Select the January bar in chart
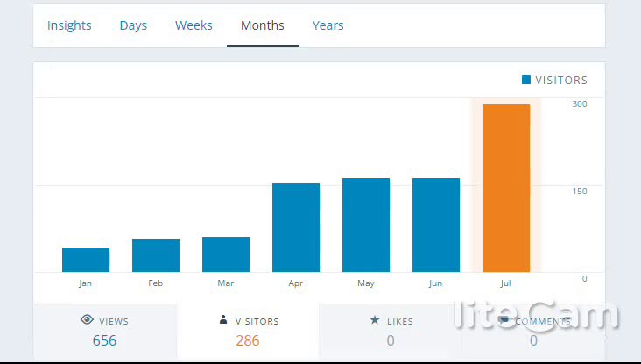Image resolution: width=641 pixels, height=364 pixels. (86, 260)
